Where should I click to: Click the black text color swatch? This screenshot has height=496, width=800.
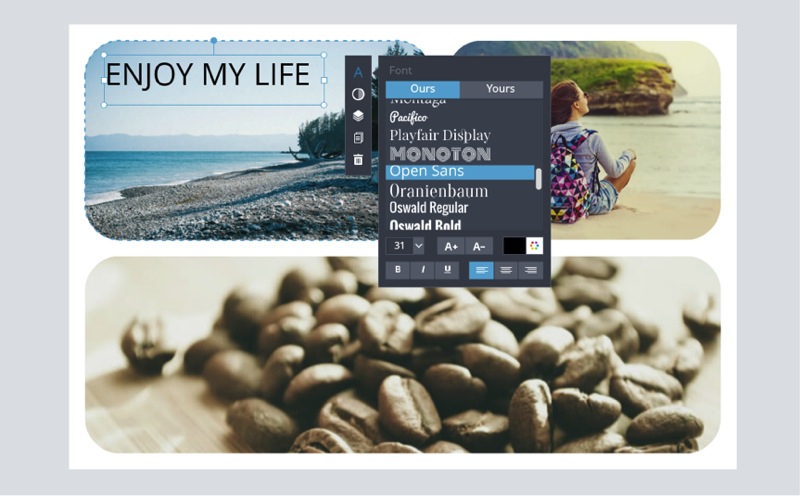514,246
